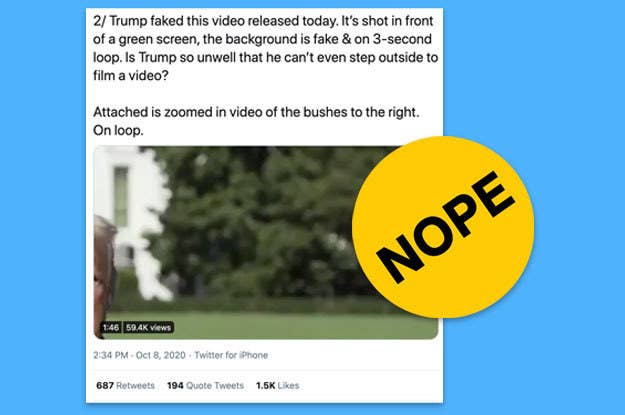
Task: Click the tweet line starting "2/ Trump faked"
Action: click(x=263, y=21)
